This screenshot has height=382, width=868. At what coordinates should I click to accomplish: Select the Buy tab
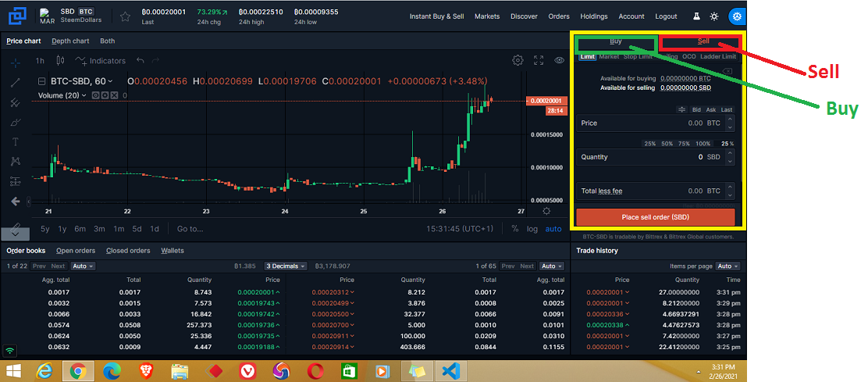[616, 41]
